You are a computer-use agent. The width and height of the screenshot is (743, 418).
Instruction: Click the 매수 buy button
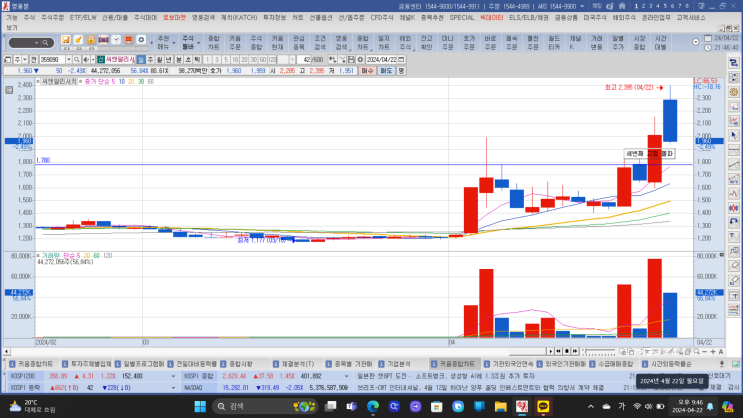click(367, 71)
